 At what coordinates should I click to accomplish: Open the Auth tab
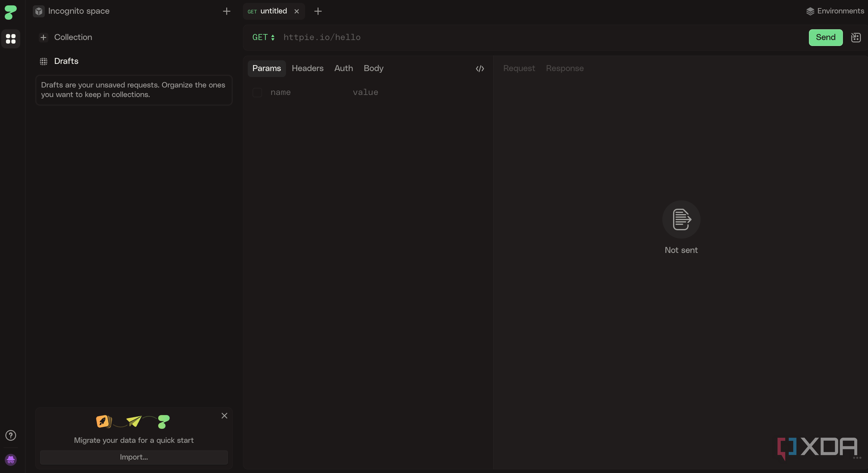(x=343, y=68)
